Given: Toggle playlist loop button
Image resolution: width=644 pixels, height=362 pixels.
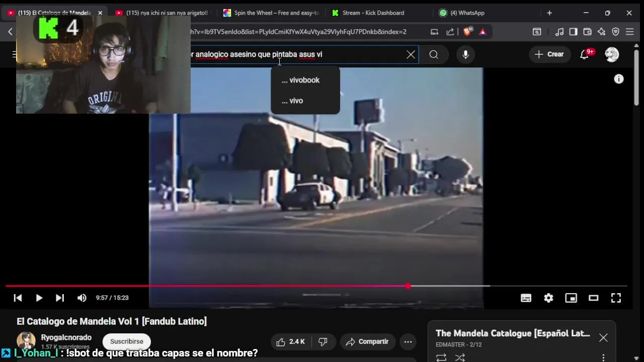Looking at the screenshot, I should [441, 357].
